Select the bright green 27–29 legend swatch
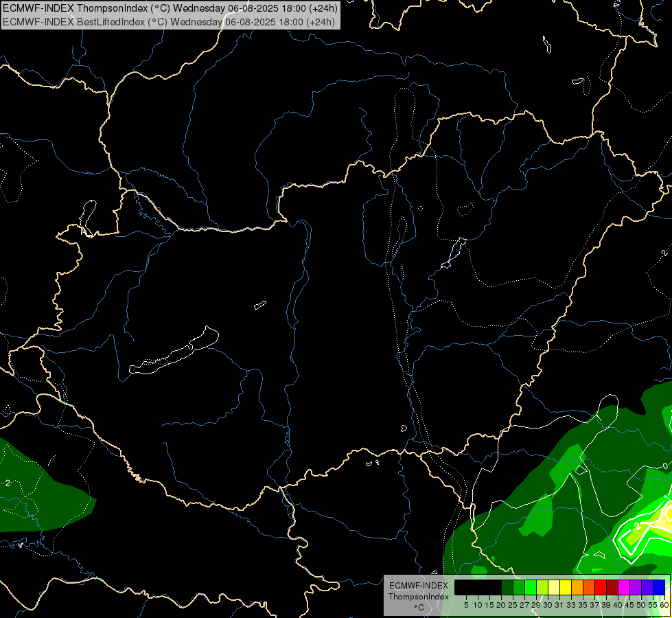 point(531,587)
